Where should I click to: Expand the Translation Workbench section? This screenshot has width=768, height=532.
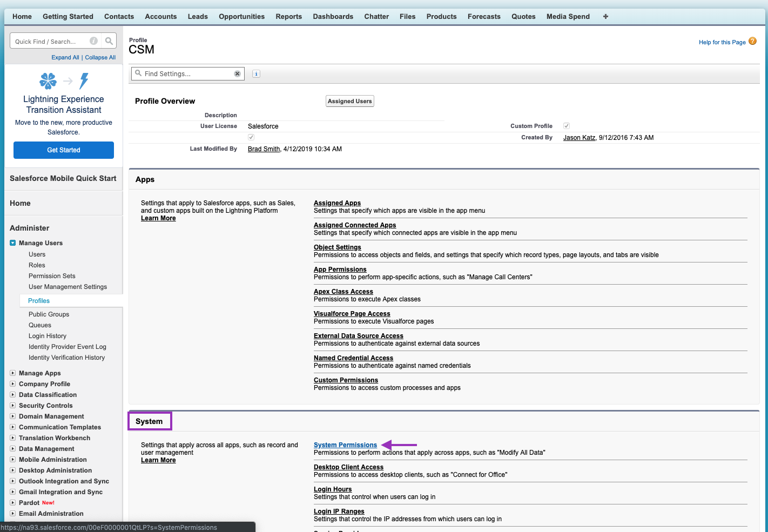pyautogui.click(x=13, y=438)
